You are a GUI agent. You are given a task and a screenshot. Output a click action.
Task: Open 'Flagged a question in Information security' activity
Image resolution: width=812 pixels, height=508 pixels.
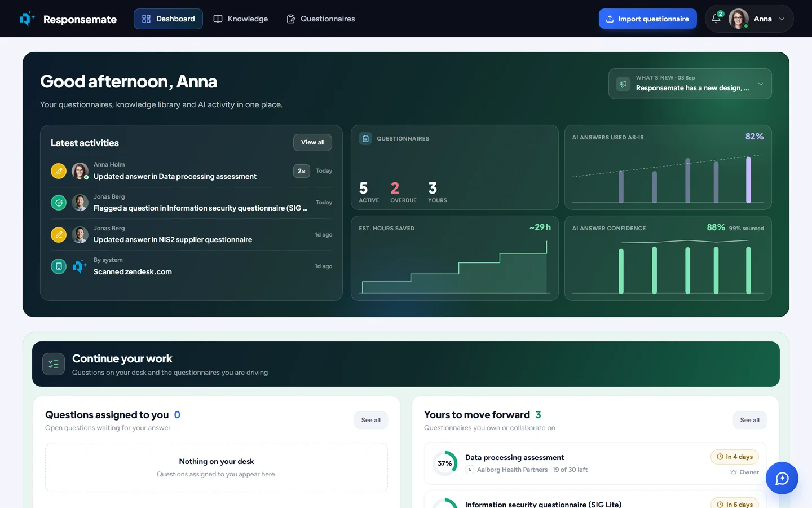(x=200, y=208)
